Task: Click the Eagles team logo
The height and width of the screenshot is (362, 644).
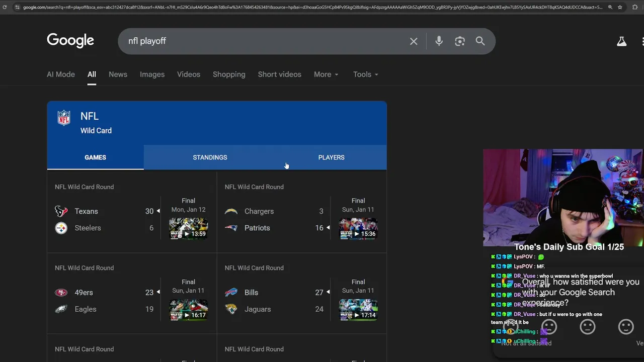Action: click(x=61, y=309)
